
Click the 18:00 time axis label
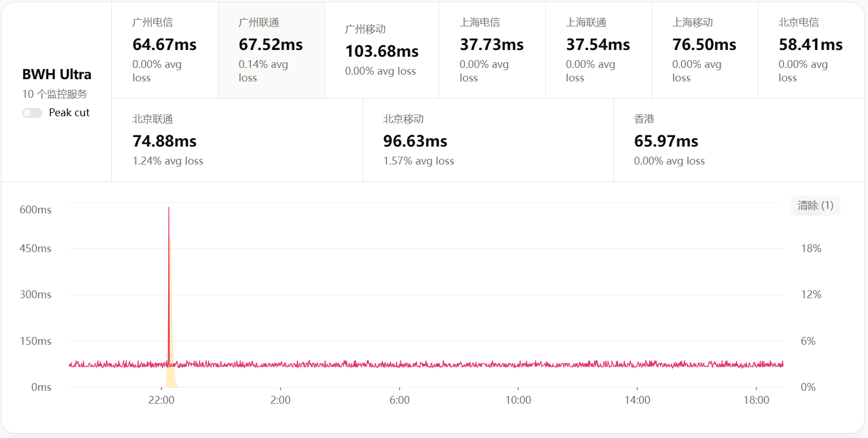pyautogui.click(x=756, y=400)
